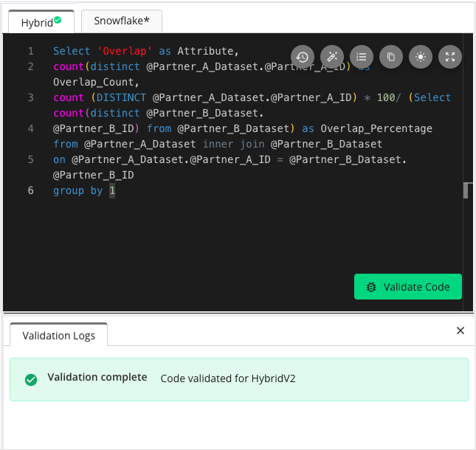Screen dimensions: 476x450
Task: Select the Validation Logs tab
Action: tap(58, 336)
